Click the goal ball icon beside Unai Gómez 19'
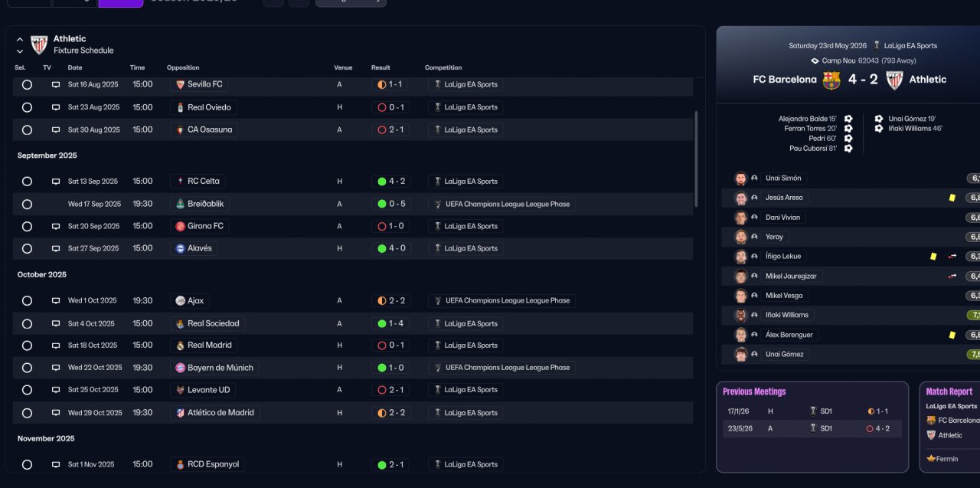The image size is (980, 488). (x=879, y=119)
